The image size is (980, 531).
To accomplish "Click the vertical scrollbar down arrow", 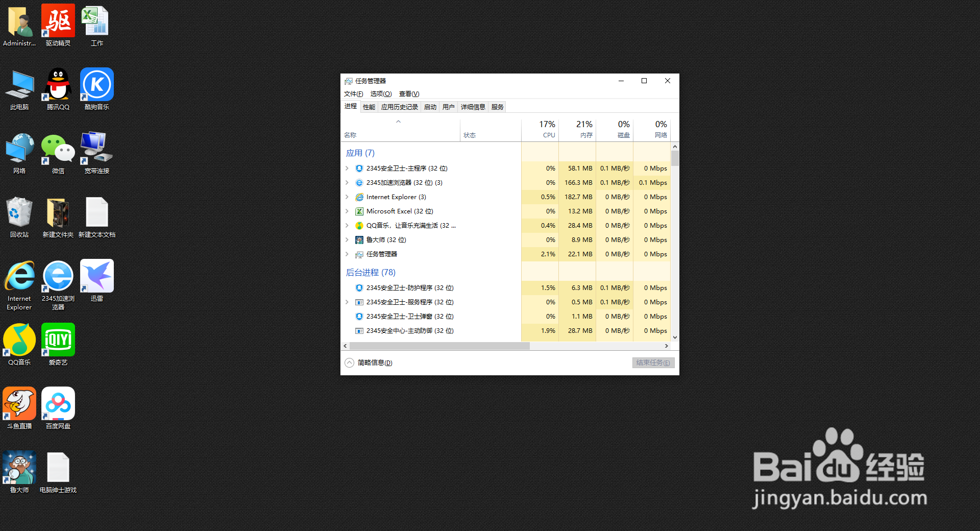I will coord(675,337).
